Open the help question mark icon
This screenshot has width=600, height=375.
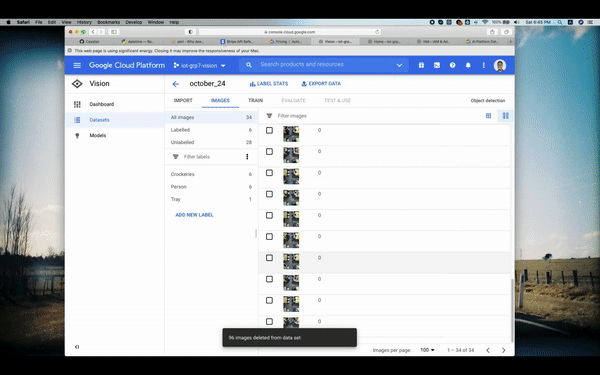(452, 65)
